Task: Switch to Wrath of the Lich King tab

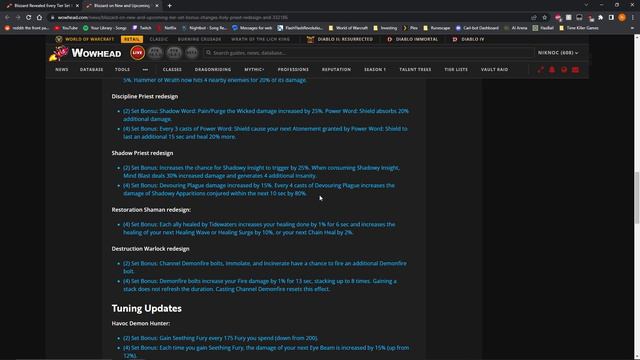Action: click(x=260, y=39)
